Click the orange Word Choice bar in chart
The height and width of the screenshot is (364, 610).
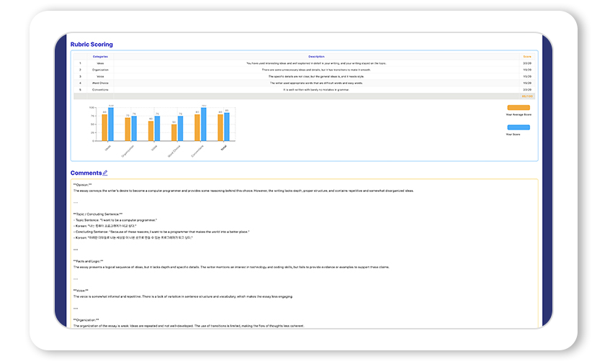(174, 132)
